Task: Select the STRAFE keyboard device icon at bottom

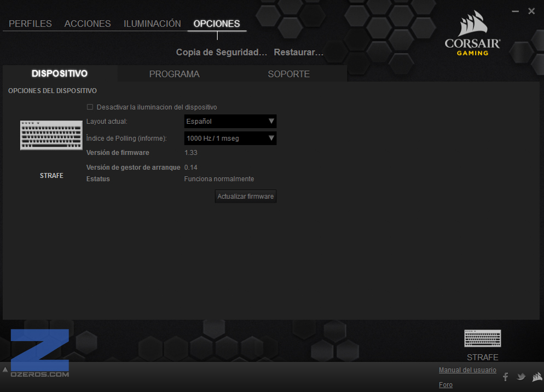Action: point(483,338)
